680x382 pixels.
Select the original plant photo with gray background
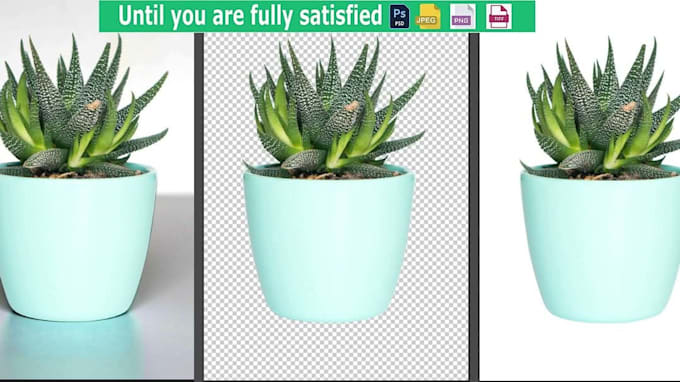click(x=97, y=206)
